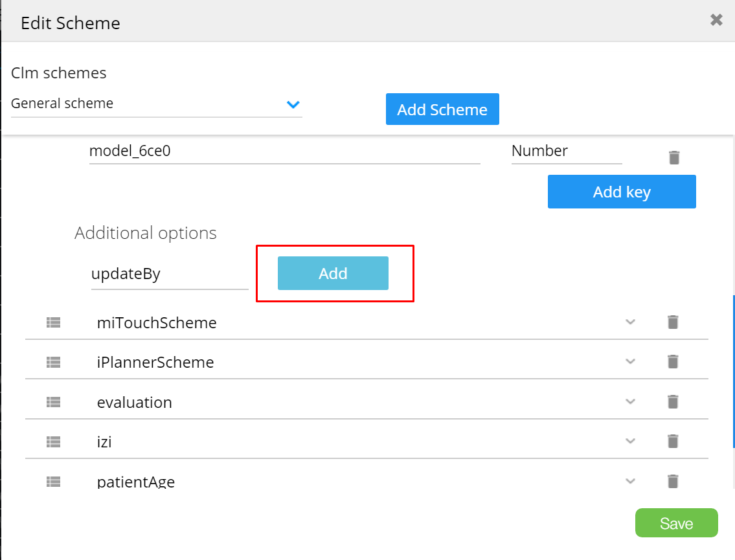Focus the model_6ce0 key name field
Screen dimensions: 735x560
point(284,151)
